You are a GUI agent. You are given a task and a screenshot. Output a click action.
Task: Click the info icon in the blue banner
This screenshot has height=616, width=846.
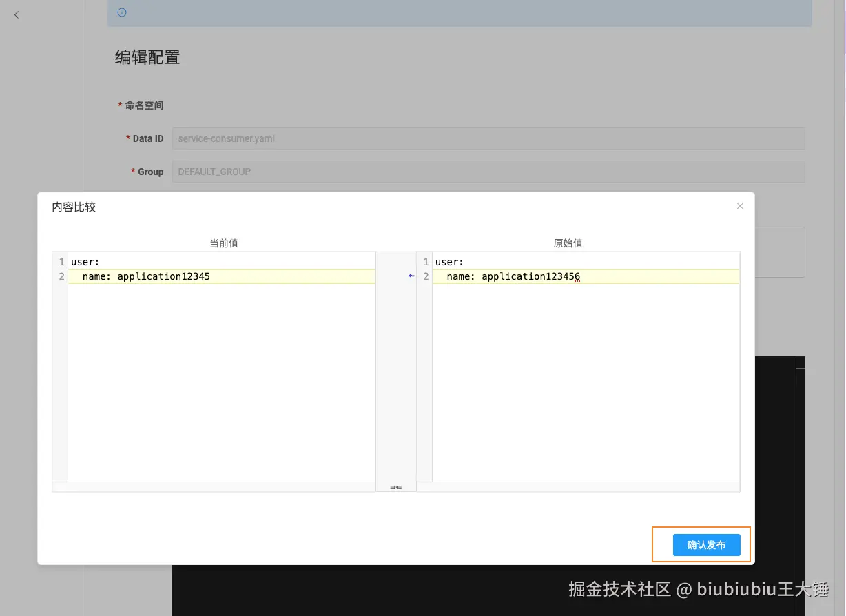coord(122,12)
